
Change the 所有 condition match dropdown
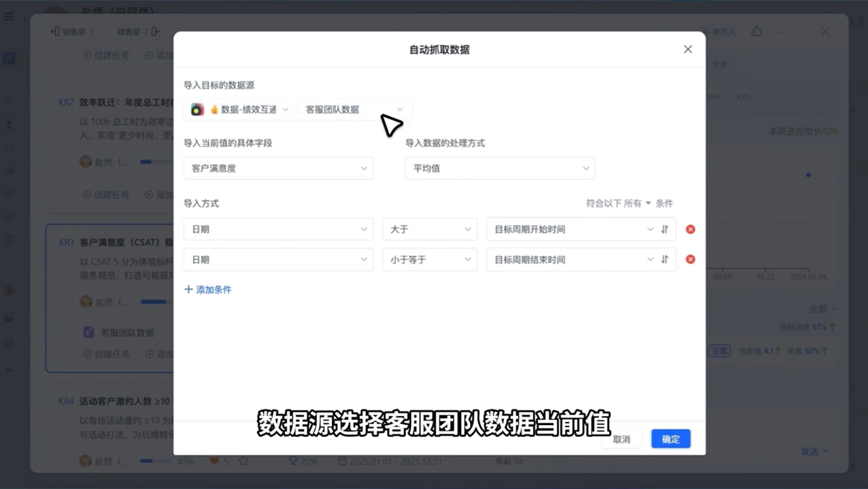click(637, 203)
